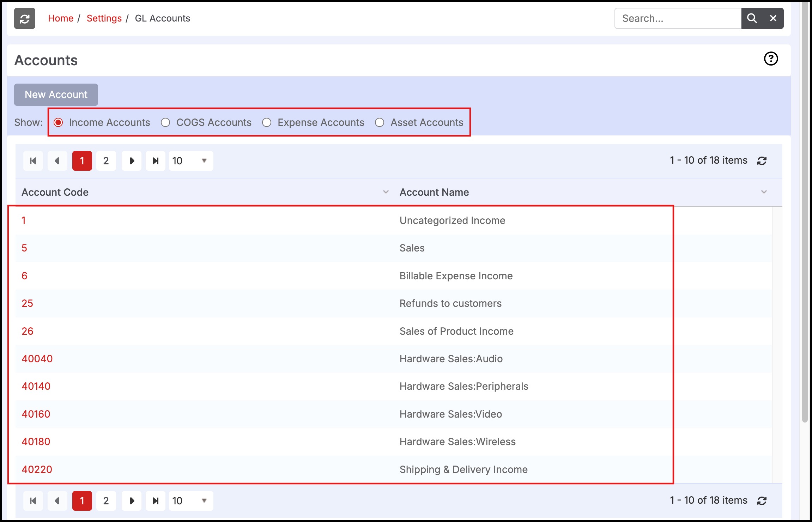The image size is (812, 522).
Task: Select the Asset Accounts radio button
Action: click(380, 122)
